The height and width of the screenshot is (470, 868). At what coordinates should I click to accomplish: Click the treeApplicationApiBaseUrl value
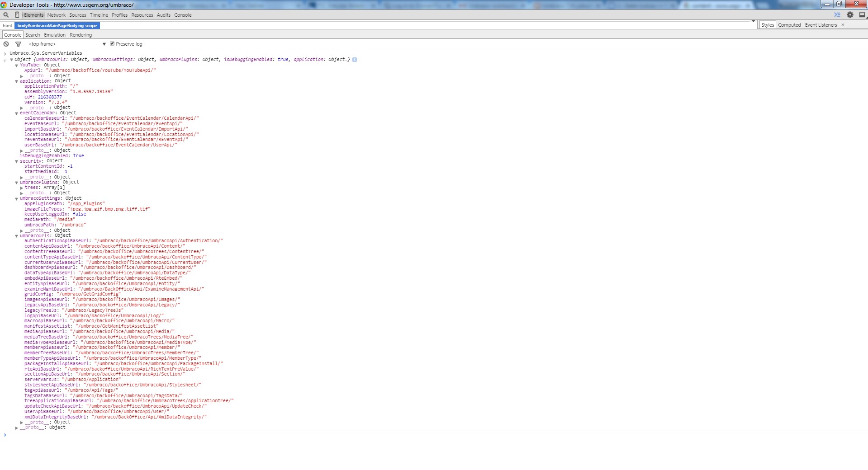[165, 401]
